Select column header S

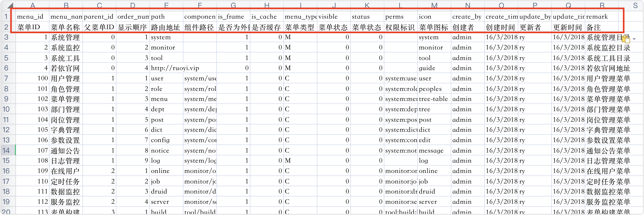(x=635, y=5)
